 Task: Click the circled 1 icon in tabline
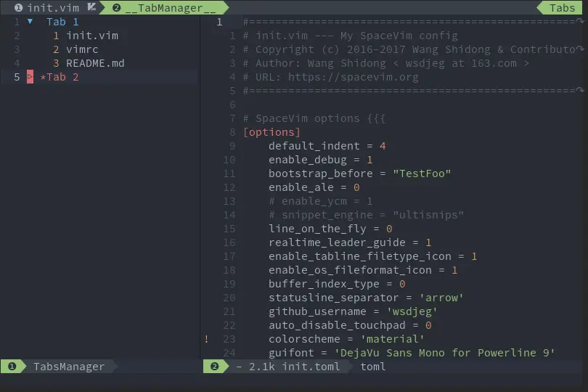click(x=18, y=7)
